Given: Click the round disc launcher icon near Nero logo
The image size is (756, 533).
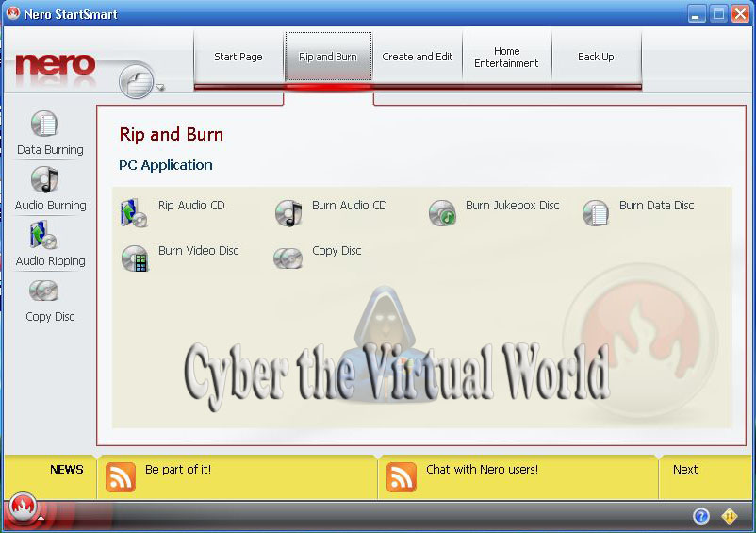Looking at the screenshot, I should [x=137, y=80].
